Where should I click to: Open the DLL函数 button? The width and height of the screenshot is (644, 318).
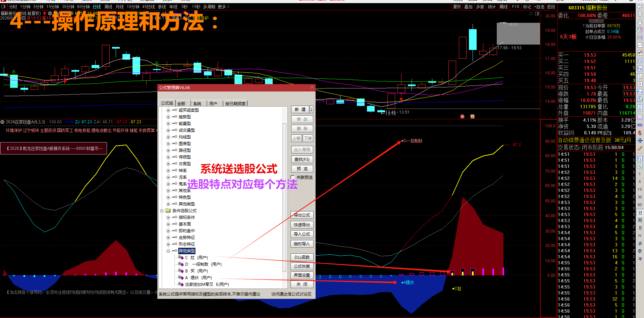[302, 257]
